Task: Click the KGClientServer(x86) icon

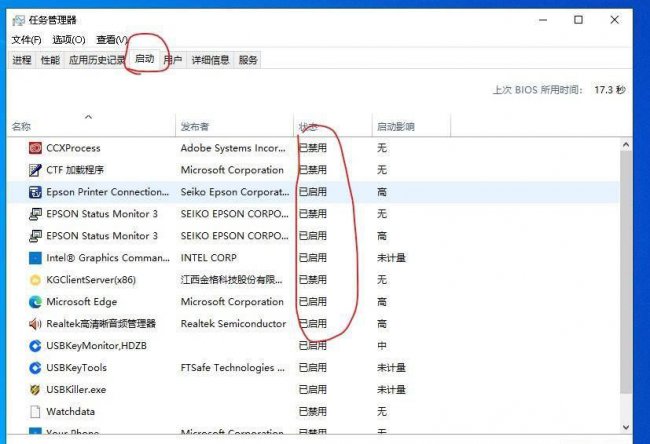Action: tap(35, 280)
